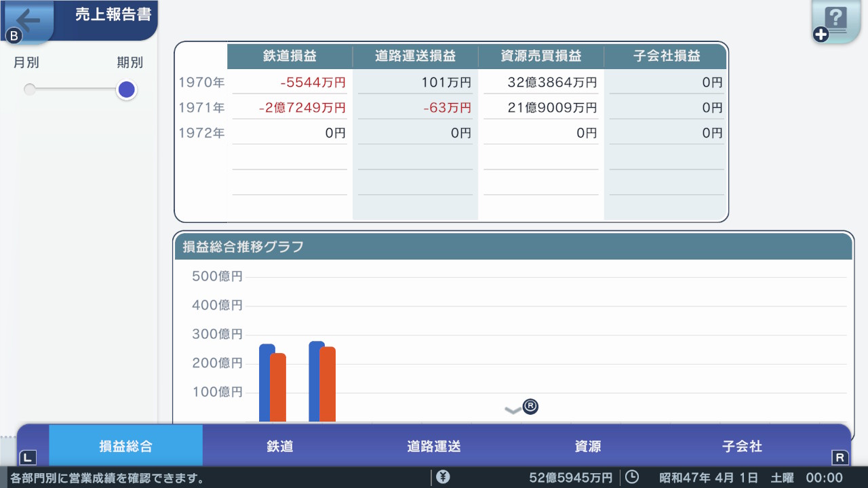Click the 100億円 axis label

[x=217, y=392]
